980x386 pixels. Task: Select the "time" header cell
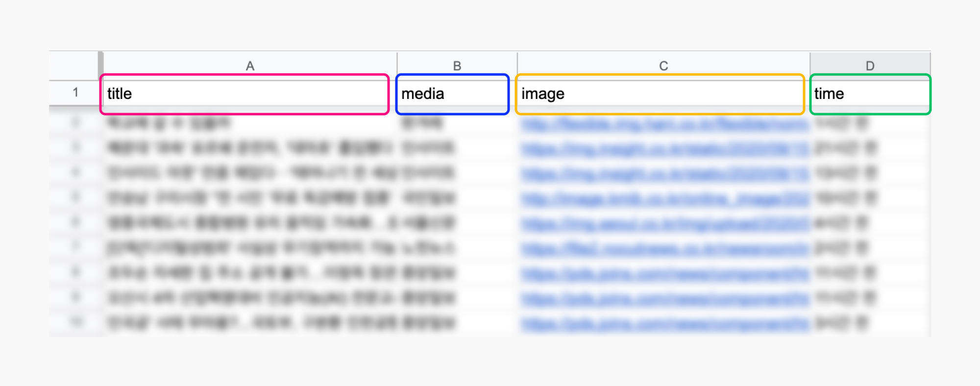[870, 94]
